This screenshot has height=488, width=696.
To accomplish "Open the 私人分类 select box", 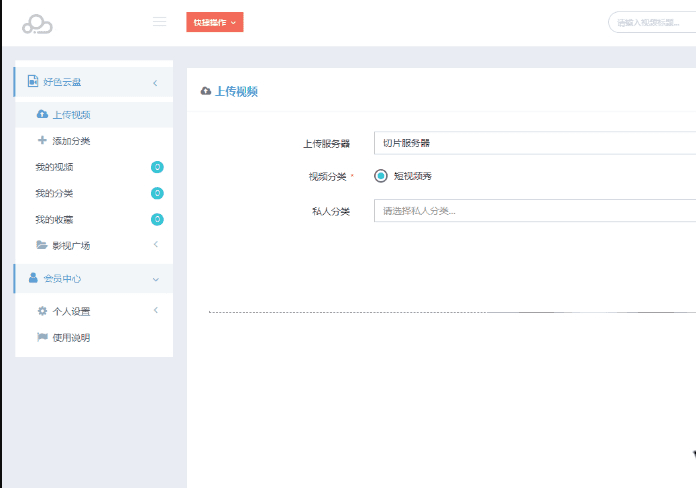I will click(x=534, y=211).
